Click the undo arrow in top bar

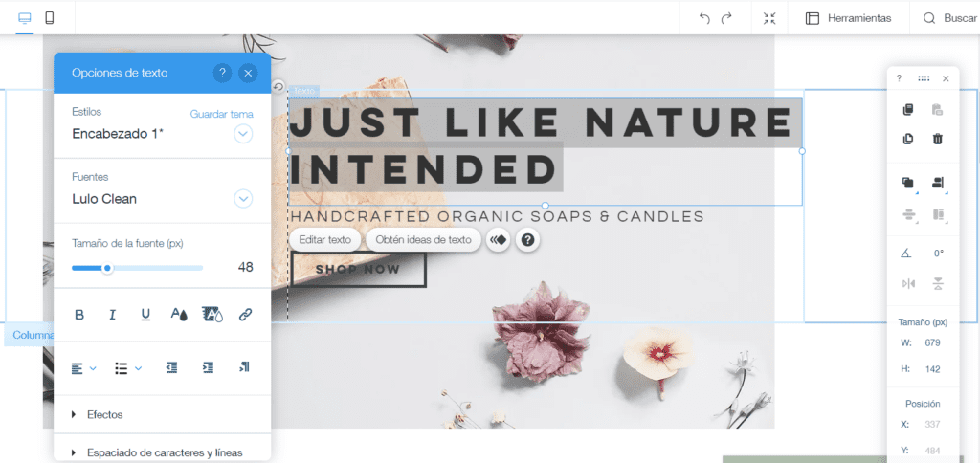[x=704, y=18]
